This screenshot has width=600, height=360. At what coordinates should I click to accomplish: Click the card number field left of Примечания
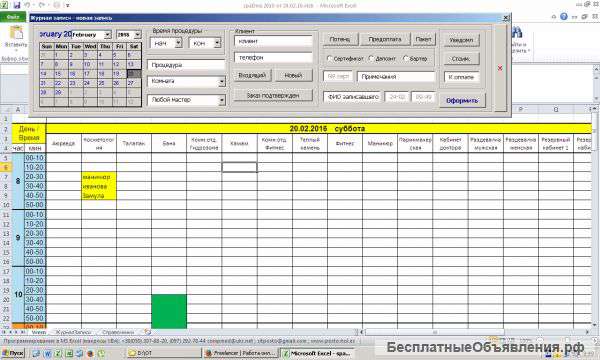pyautogui.click(x=338, y=77)
